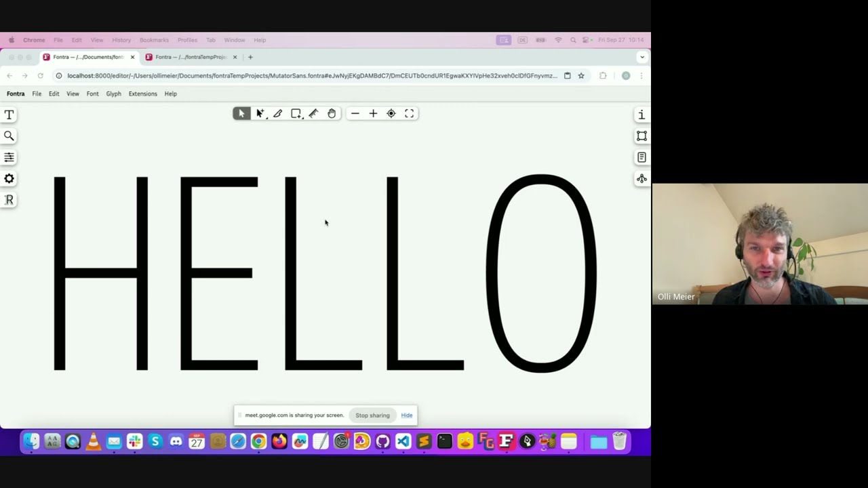Viewport: 868px width, 488px height.
Task: Open Fontra's Extensions menu
Action: (142, 94)
